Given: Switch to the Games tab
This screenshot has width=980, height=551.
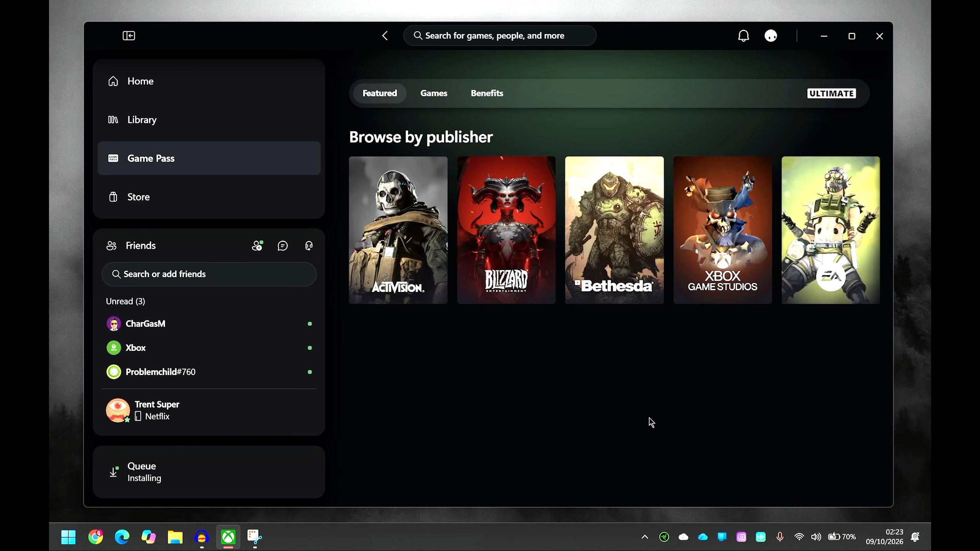Looking at the screenshot, I should click(434, 93).
